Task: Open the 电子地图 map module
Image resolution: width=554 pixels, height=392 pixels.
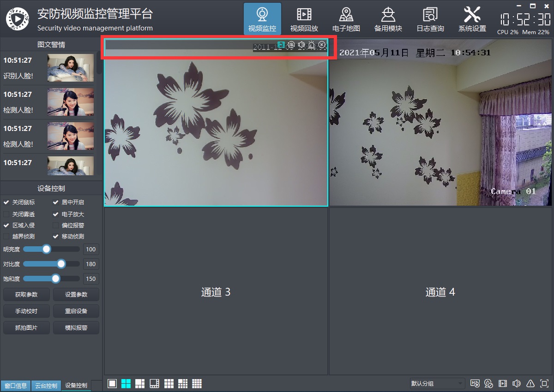Action: pos(346,19)
